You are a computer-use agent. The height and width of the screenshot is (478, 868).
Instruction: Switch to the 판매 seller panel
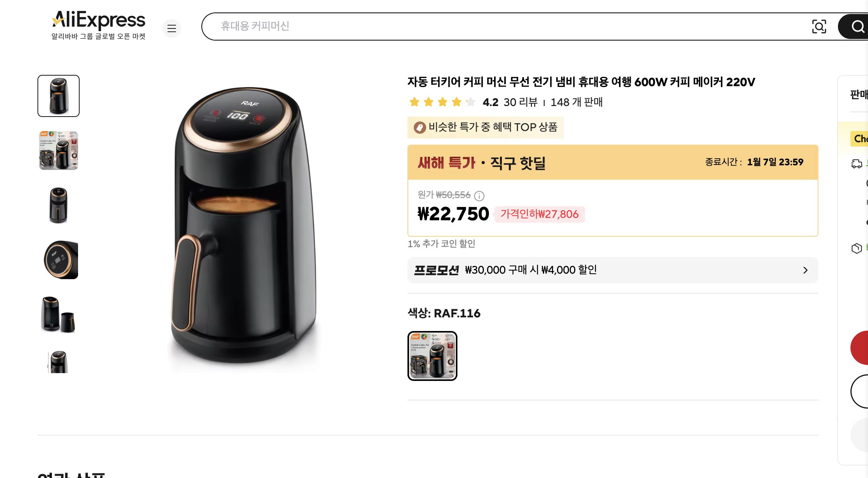[x=858, y=94]
